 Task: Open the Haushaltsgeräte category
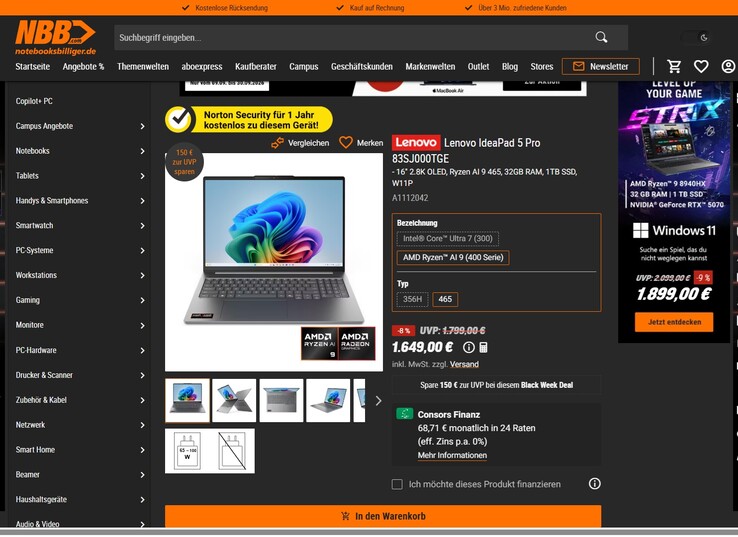click(x=41, y=499)
